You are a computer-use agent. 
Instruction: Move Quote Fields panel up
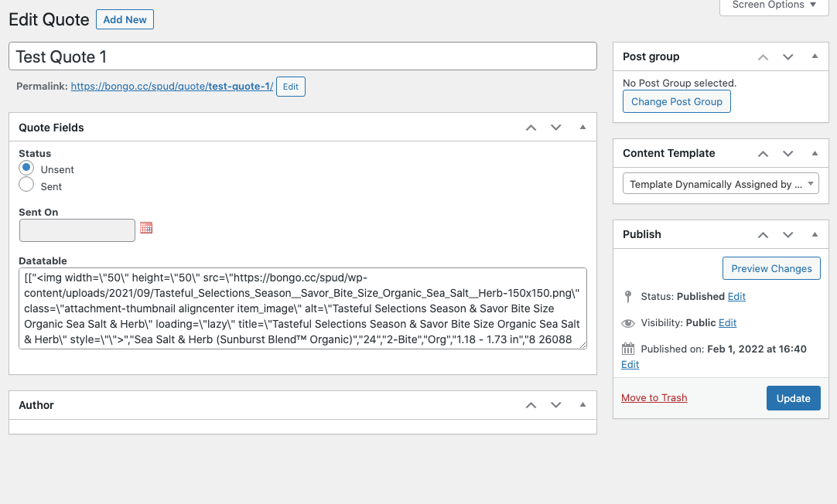click(531, 128)
